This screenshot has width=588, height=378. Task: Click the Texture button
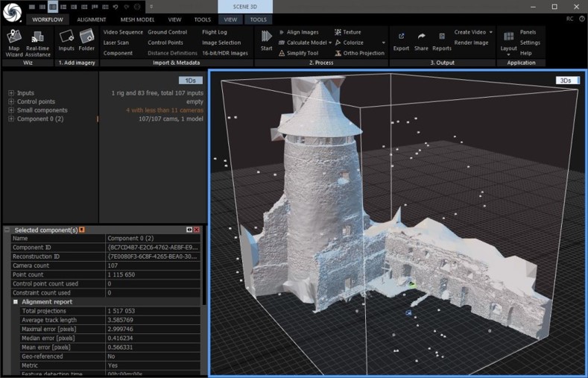point(351,33)
